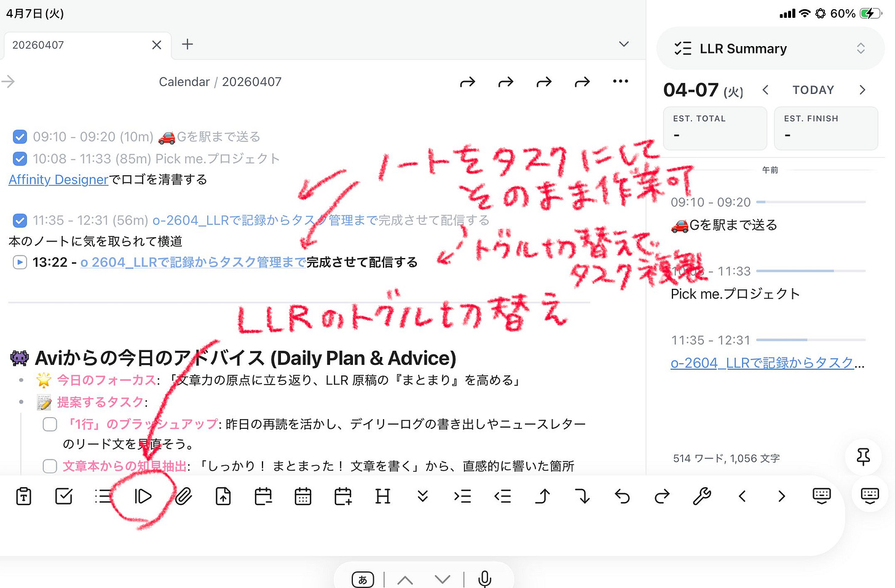Tap the calendar-plus icon to create tomorrow's page

[x=342, y=496]
